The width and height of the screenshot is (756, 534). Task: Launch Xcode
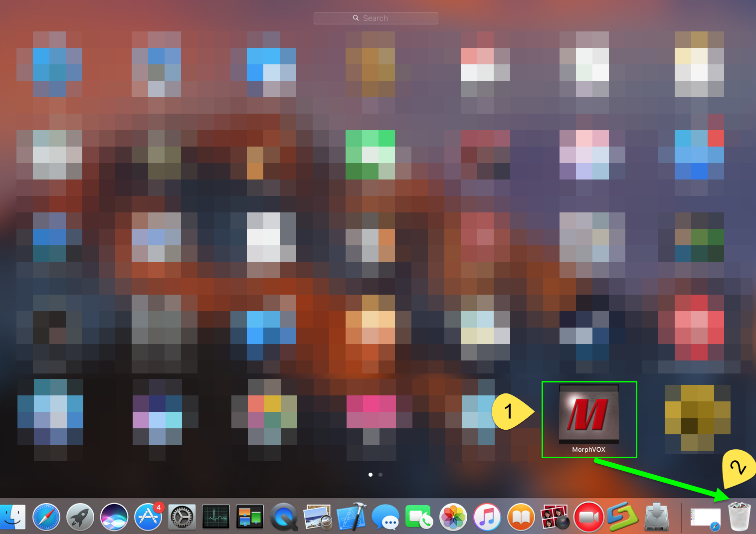click(x=351, y=517)
